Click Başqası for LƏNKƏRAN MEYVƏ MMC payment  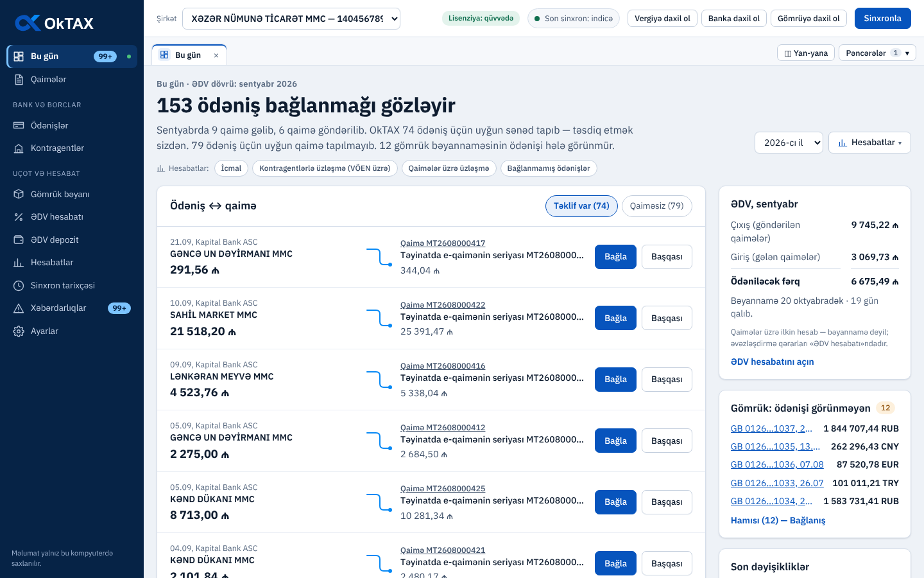pyautogui.click(x=667, y=380)
